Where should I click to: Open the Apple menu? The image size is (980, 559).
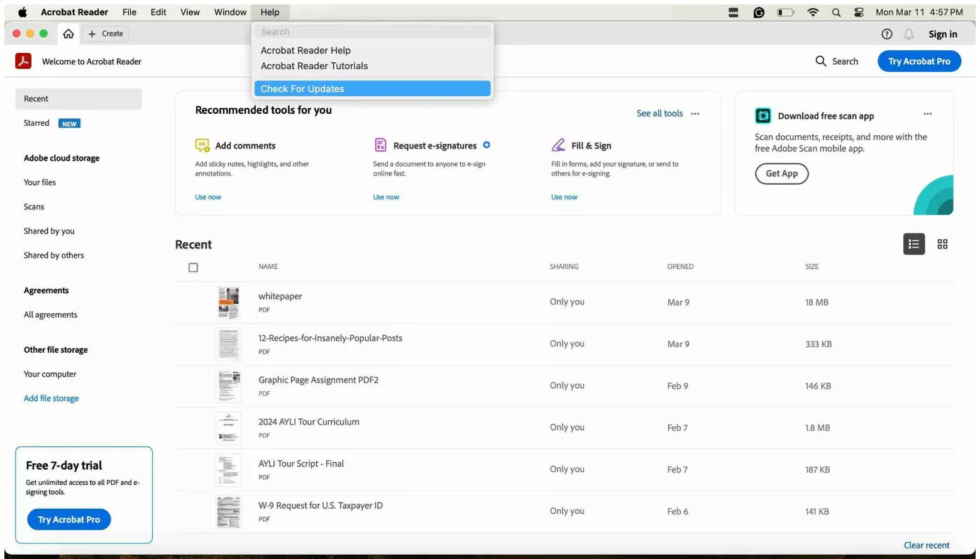[x=23, y=12]
